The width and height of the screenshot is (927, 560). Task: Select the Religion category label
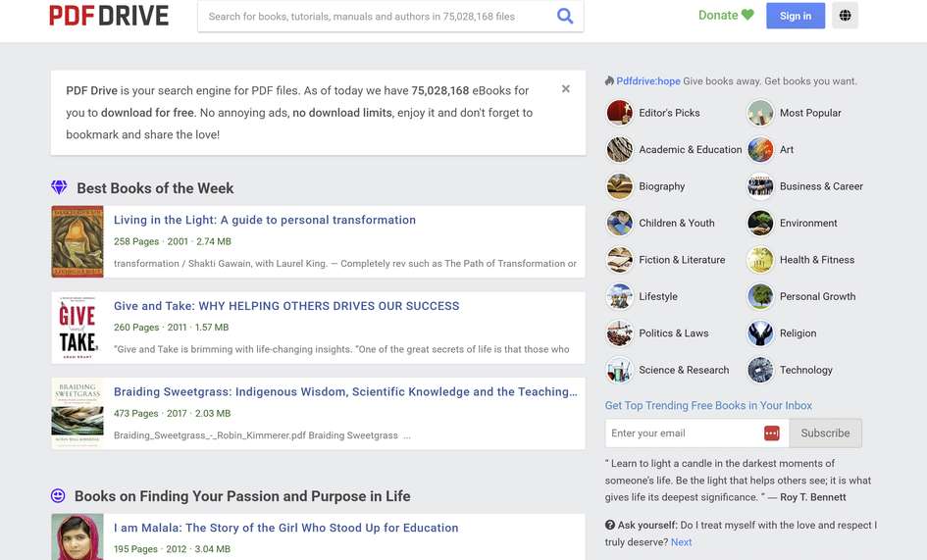coord(798,332)
